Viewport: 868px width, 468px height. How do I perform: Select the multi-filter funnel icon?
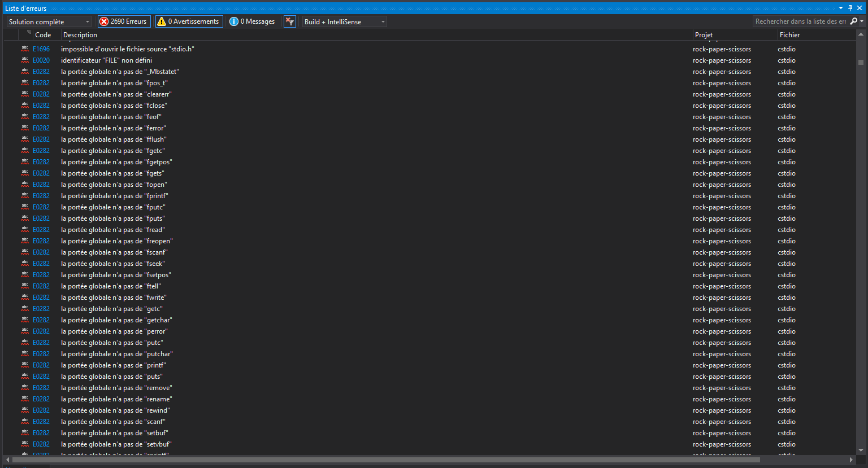289,21
